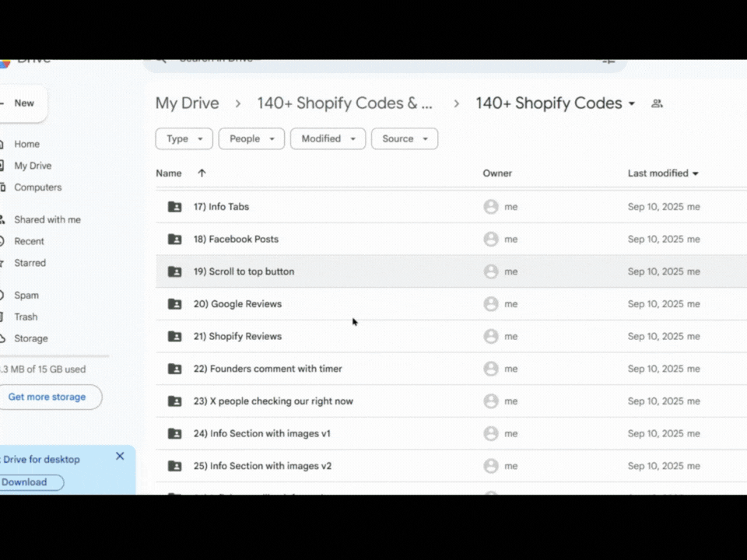The width and height of the screenshot is (747, 560).
Task: Select folder icon of 25) Info Section with images v2
Action: point(175,466)
